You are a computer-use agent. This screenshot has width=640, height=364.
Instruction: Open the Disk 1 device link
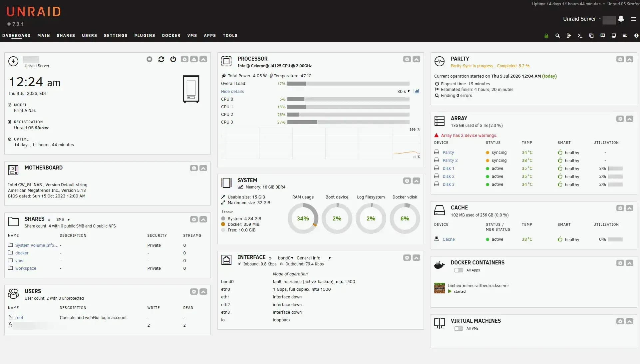click(x=448, y=169)
